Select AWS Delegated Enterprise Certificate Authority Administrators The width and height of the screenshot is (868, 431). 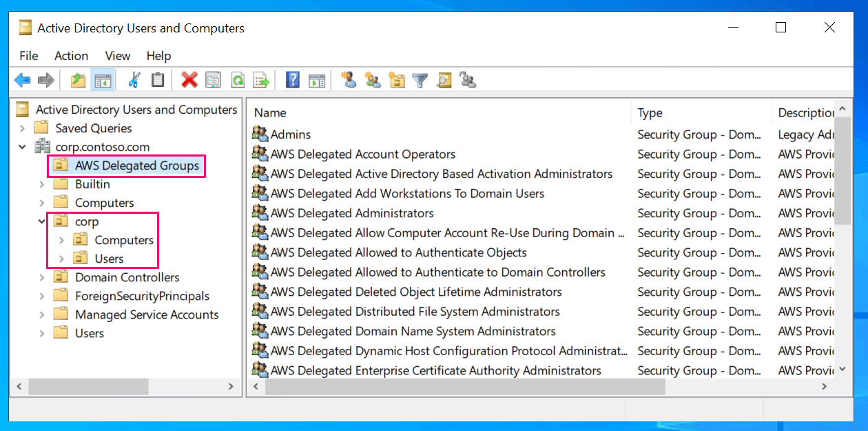point(436,370)
